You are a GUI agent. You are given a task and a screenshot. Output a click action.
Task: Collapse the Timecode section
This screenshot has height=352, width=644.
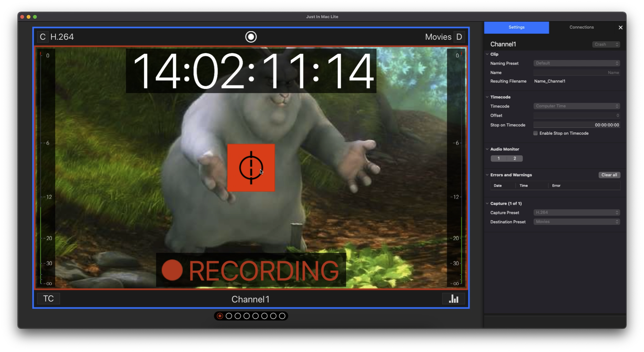pos(487,97)
